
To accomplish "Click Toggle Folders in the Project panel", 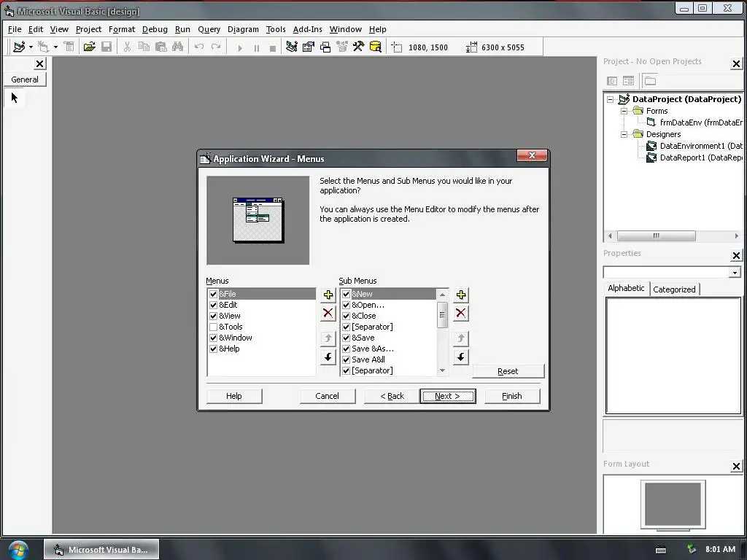I will (x=650, y=81).
